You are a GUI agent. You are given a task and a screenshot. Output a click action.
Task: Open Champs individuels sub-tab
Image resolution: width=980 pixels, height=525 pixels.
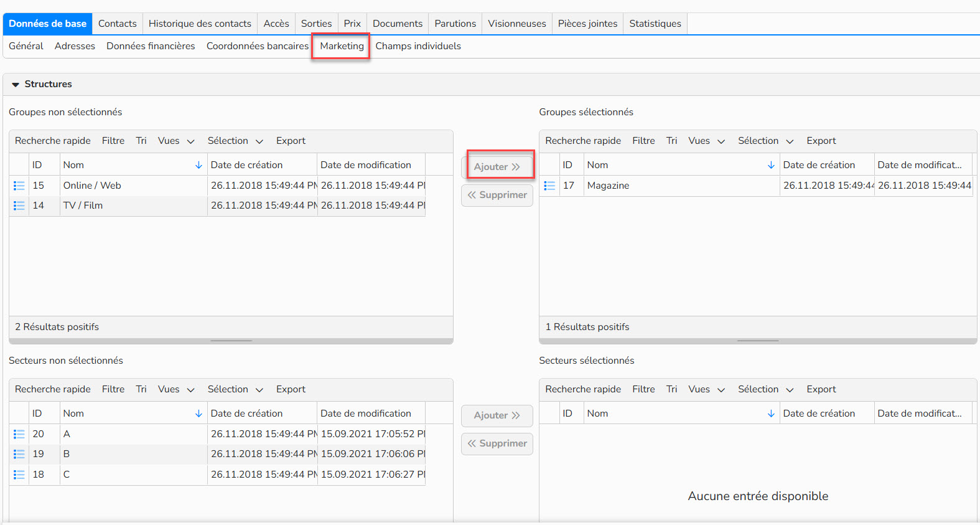click(418, 46)
